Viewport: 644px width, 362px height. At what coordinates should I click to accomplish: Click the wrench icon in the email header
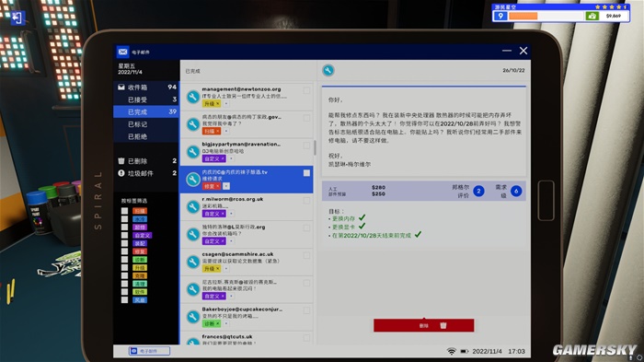[328, 70]
